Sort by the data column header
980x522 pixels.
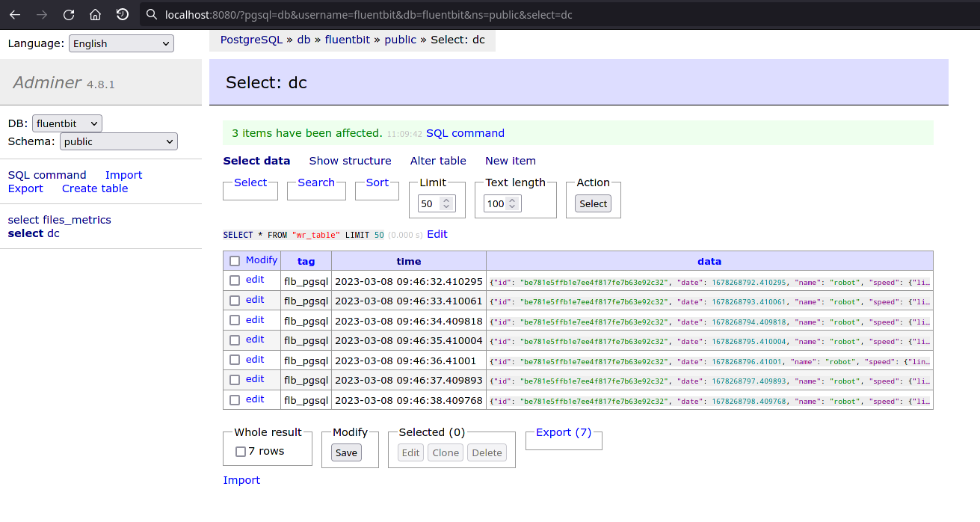[709, 261]
